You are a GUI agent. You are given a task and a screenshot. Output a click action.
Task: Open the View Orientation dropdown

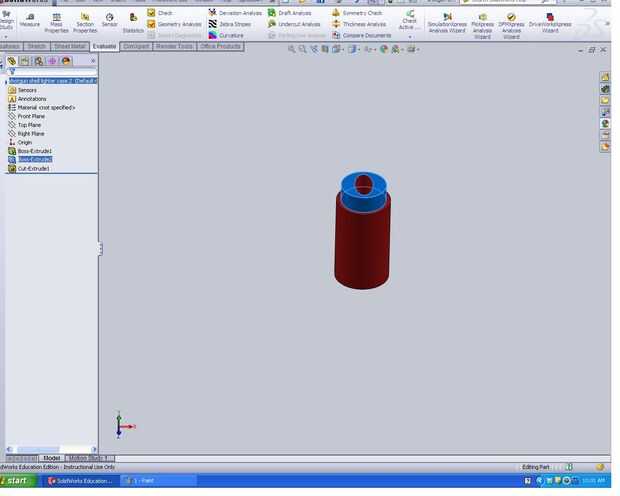click(338, 49)
